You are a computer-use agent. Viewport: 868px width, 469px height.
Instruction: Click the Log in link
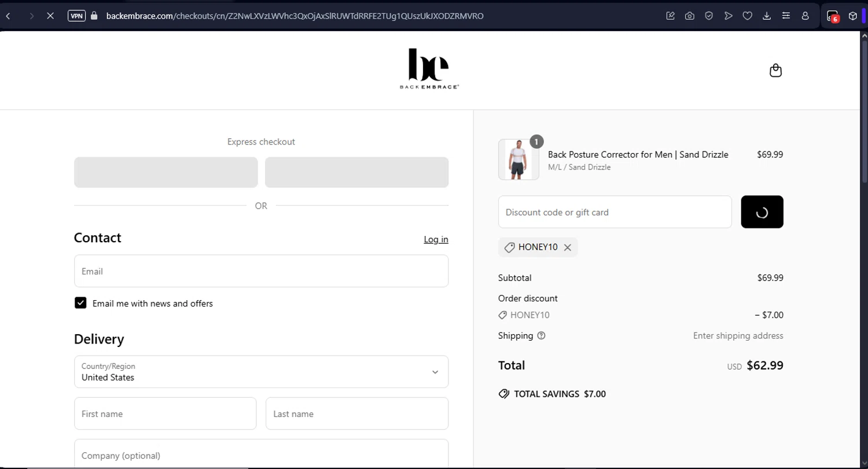point(436,239)
